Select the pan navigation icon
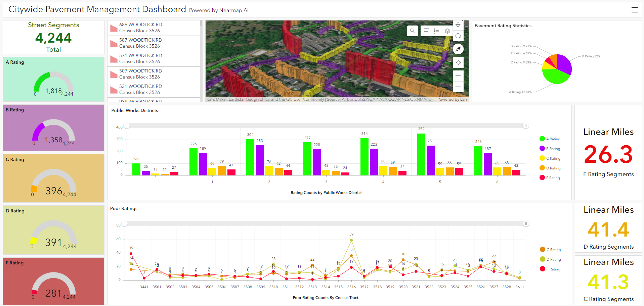 (x=458, y=24)
